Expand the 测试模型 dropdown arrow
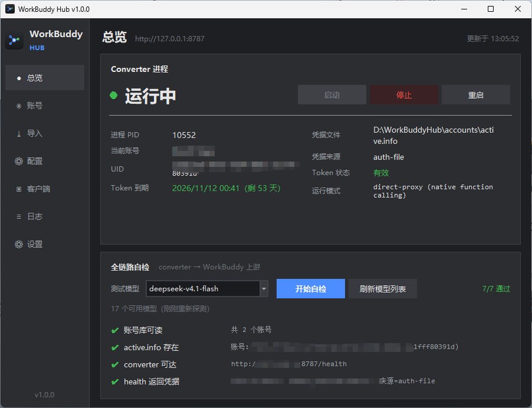 click(264, 289)
